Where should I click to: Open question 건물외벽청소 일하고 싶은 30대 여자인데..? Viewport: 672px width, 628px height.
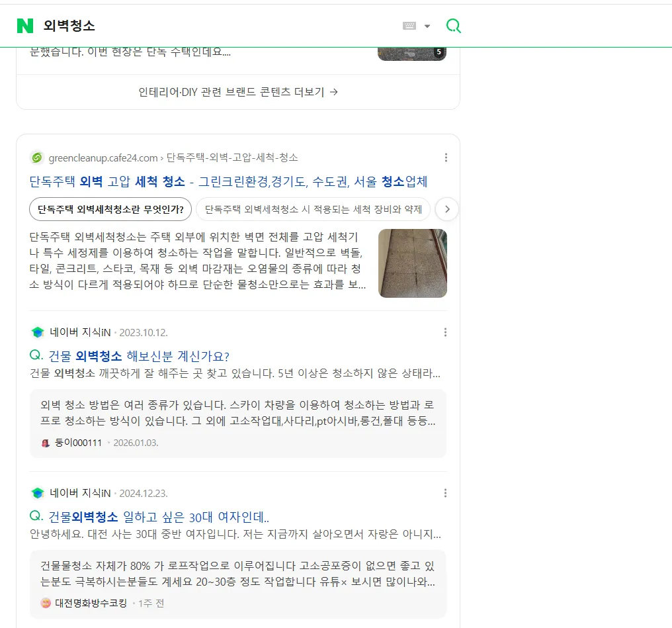[159, 517]
